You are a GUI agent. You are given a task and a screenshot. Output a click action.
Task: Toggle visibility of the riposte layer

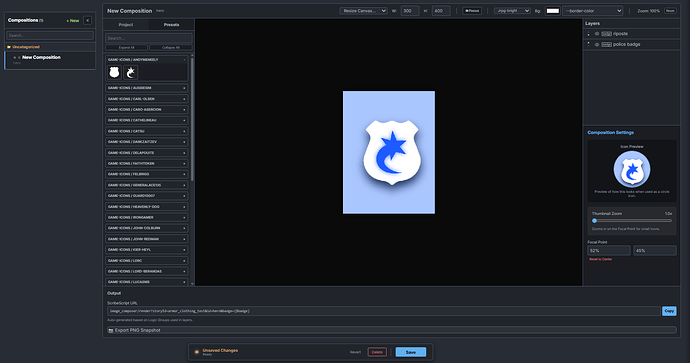(x=597, y=33)
